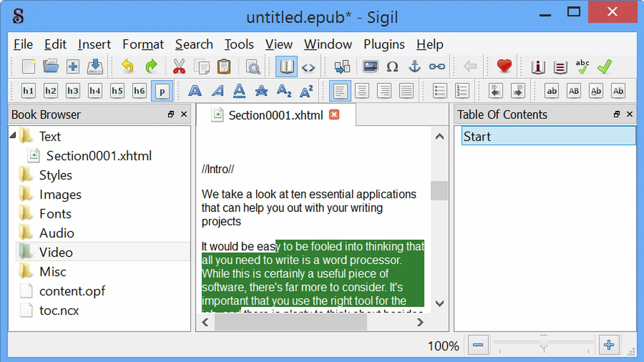Open the Tools menu

coord(239,44)
